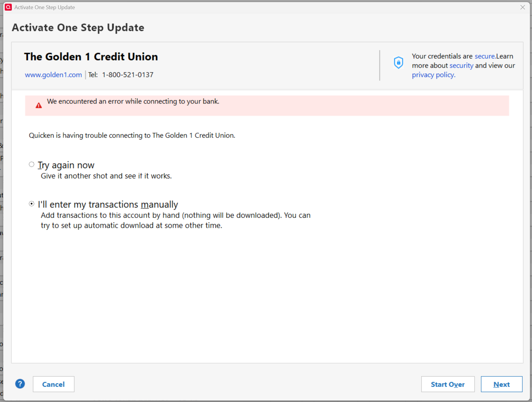
Task: Select the 'Try again now' radio option
Action: pos(32,164)
